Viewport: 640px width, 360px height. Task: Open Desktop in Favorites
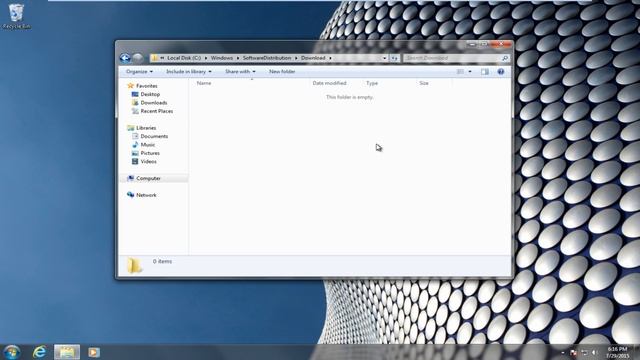[x=150, y=94]
